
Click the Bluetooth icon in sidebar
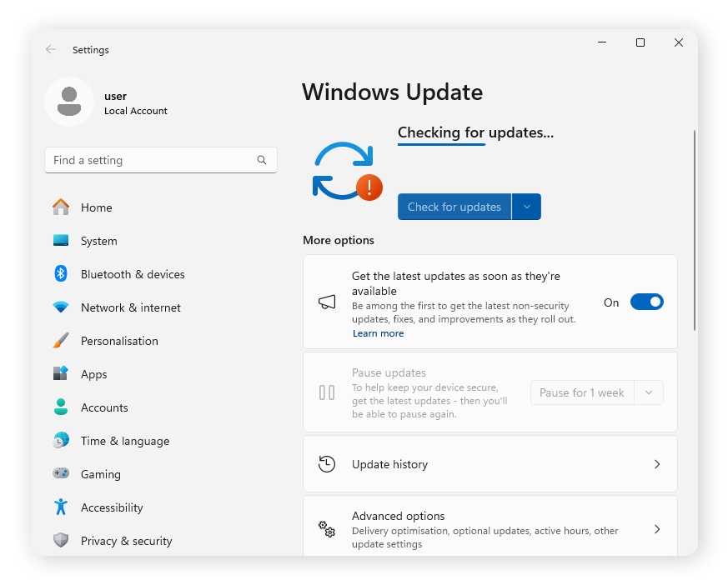[61, 273]
